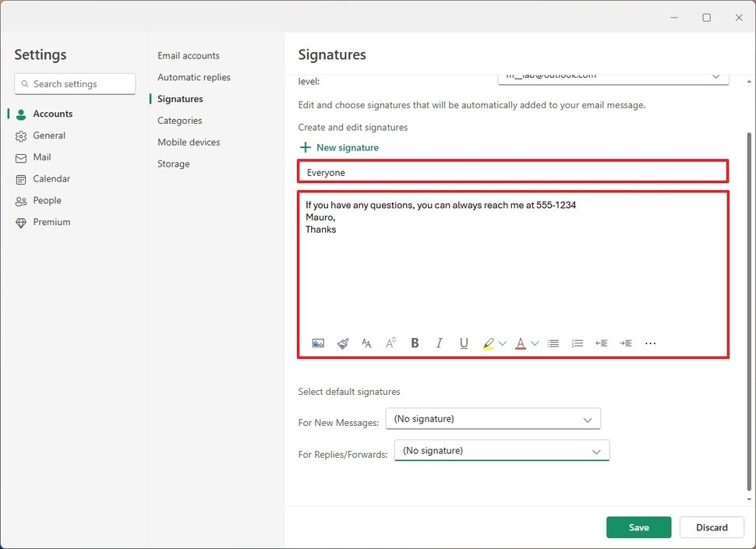The image size is (756, 549).
Task: Increase the text indent
Action: [626, 343]
